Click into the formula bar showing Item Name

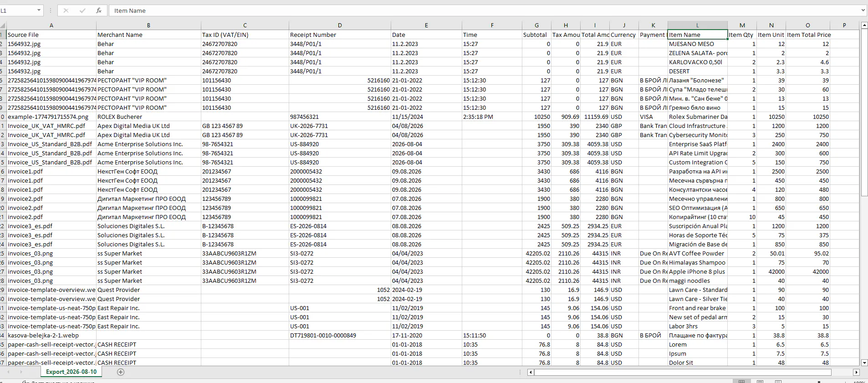pyautogui.click(x=484, y=10)
